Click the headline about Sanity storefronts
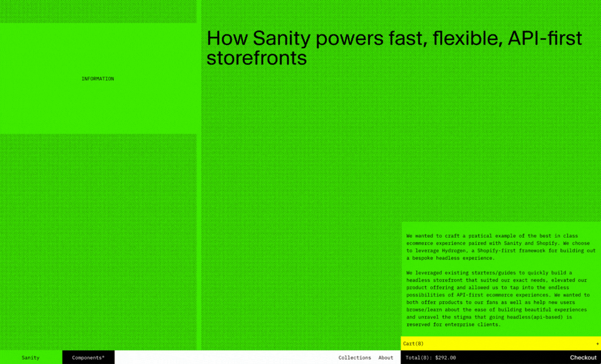Screen dimensions: 601x364 394,48
